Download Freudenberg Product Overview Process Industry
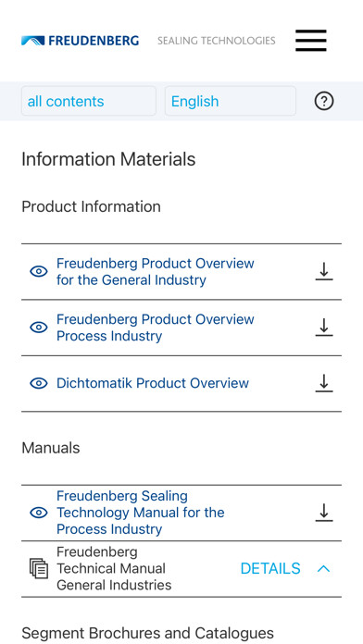This screenshot has height=644, width=363. point(324,328)
